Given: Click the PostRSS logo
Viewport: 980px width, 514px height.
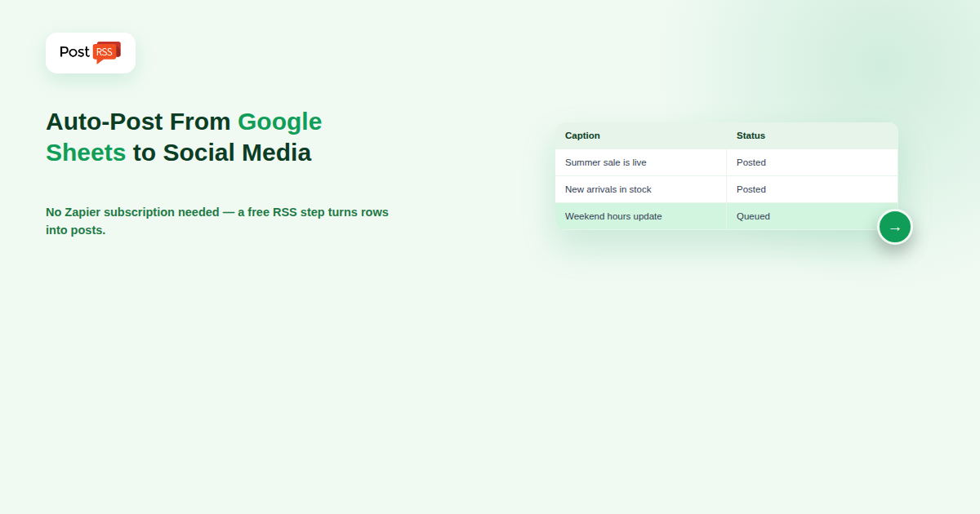Looking at the screenshot, I should (91, 53).
